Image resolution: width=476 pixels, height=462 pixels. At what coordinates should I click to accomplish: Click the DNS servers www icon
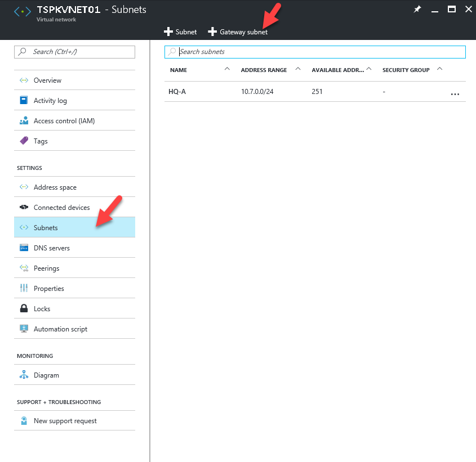tap(24, 248)
